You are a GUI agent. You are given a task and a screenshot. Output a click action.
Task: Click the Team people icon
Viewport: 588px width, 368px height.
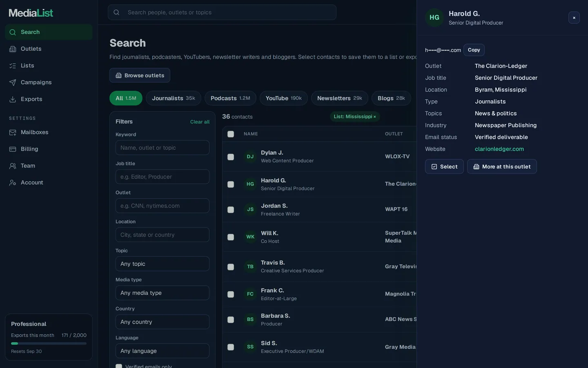[13, 166]
